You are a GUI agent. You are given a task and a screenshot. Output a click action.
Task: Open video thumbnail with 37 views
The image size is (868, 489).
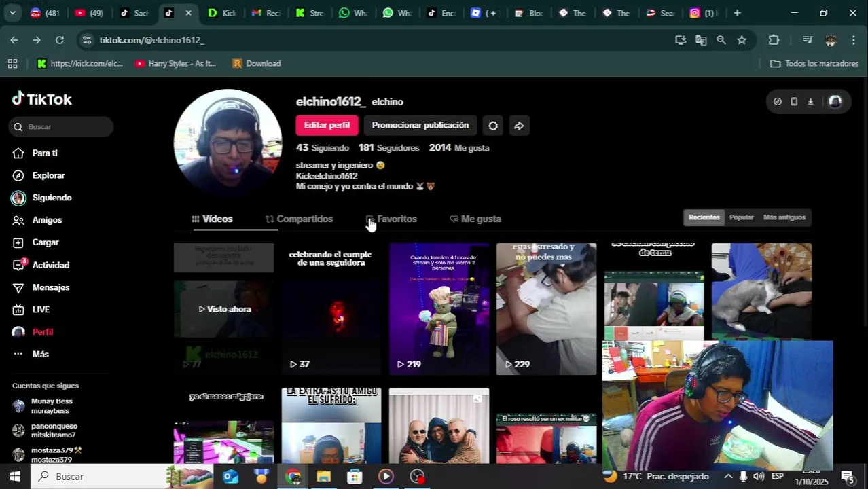point(331,309)
